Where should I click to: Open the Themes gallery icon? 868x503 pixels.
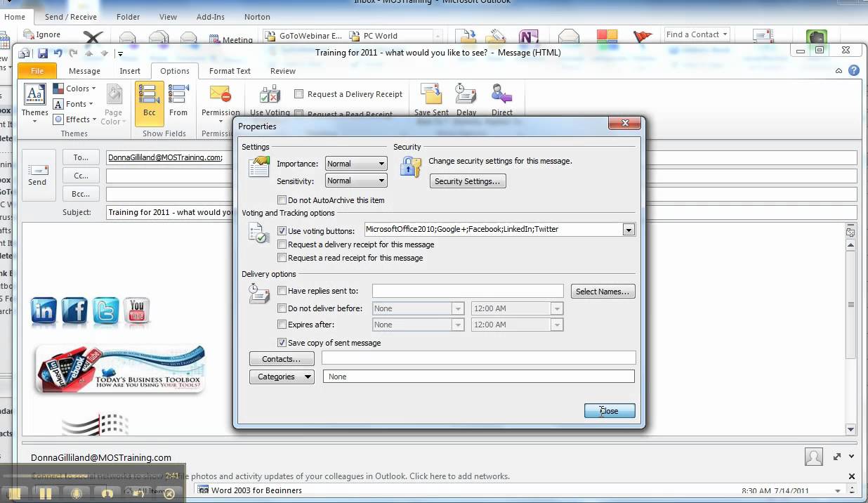pos(34,94)
